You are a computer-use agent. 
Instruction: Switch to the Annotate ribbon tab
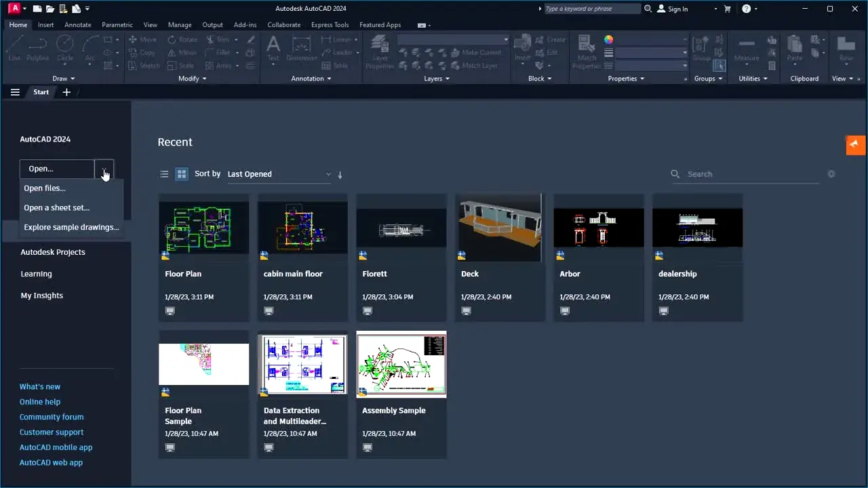(x=77, y=24)
